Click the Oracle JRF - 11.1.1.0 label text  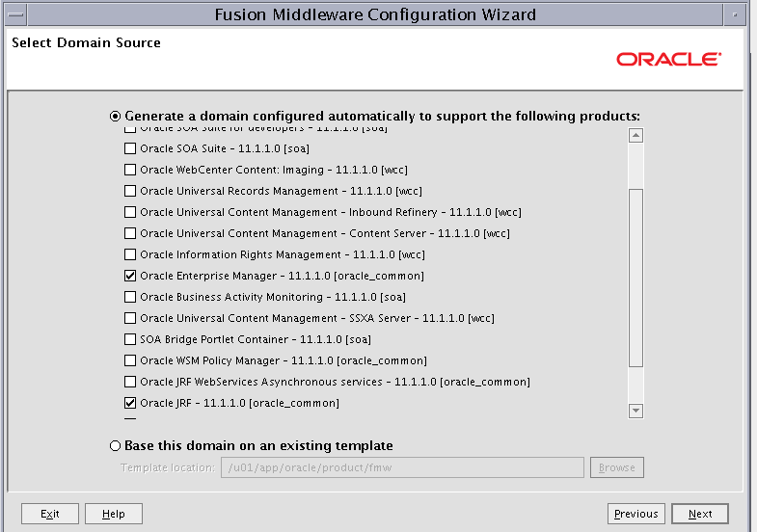[239, 403]
